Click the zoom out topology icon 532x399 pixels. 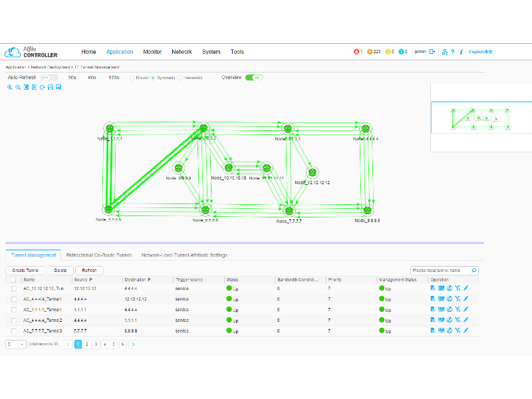click(x=18, y=87)
